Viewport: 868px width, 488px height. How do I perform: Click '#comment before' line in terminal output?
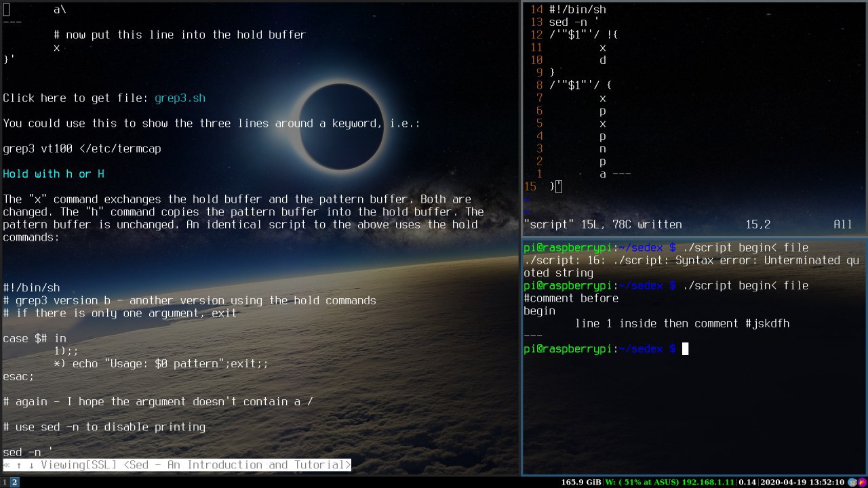pyautogui.click(x=571, y=298)
